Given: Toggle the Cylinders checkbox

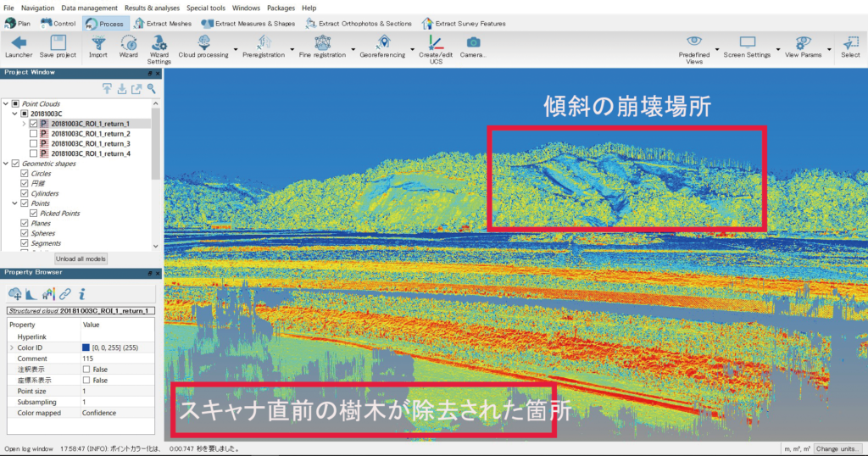Looking at the screenshot, I should pos(25,194).
